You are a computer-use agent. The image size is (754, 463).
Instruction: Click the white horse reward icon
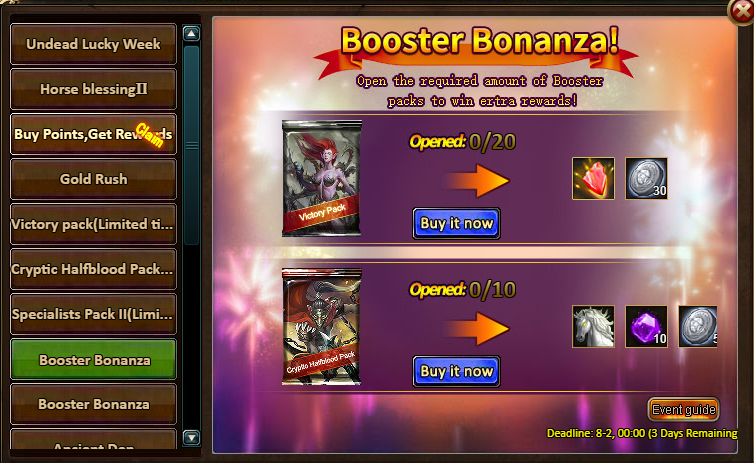click(x=593, y=326)
